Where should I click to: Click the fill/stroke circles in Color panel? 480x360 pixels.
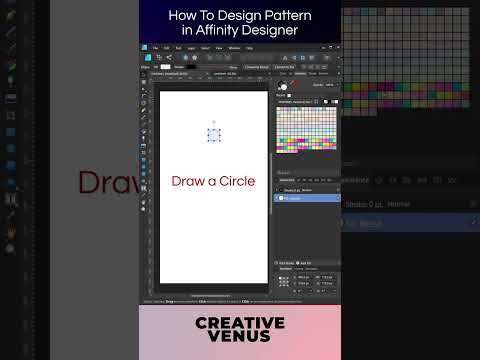coord(282,86)
